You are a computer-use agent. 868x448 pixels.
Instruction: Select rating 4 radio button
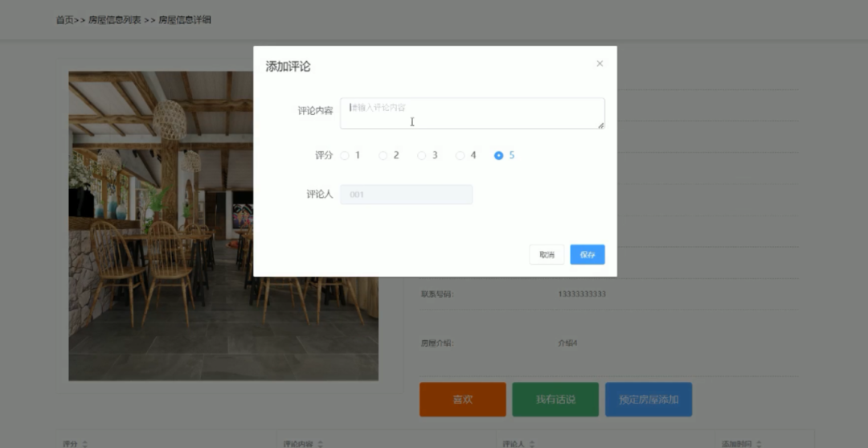point(460,155)
